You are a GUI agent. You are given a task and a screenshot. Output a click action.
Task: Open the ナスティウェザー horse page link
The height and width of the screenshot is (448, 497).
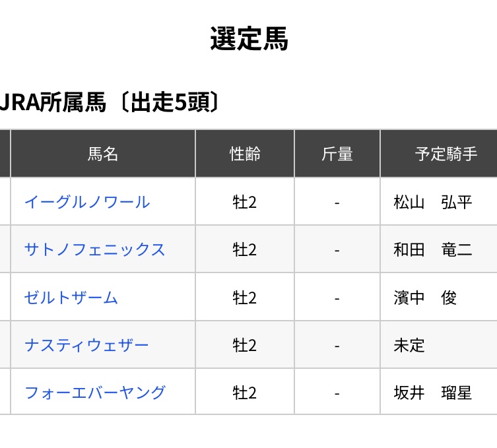coord(86,345)
